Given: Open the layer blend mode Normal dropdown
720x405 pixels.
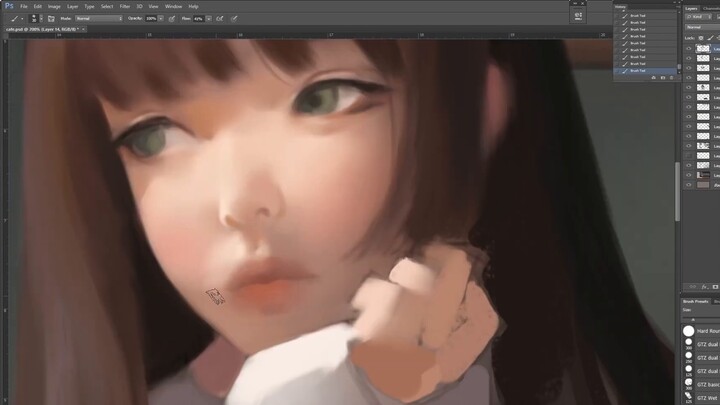Looking at the screenshot, I should [x=702, y=28].
